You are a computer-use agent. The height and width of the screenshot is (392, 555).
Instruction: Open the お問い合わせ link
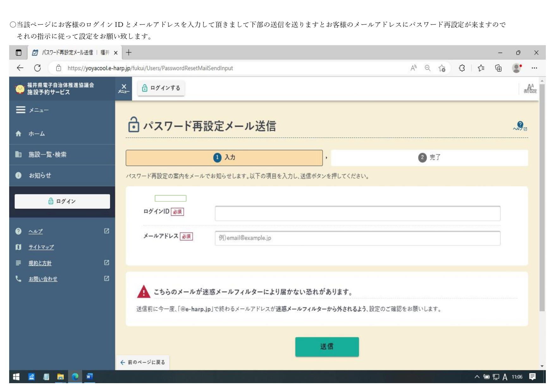(x=43, y=279)
